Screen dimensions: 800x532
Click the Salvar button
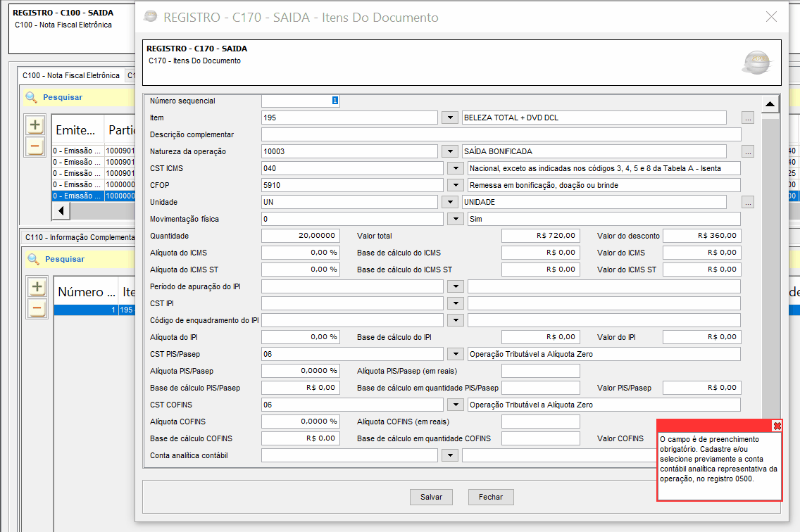point(431,497)
